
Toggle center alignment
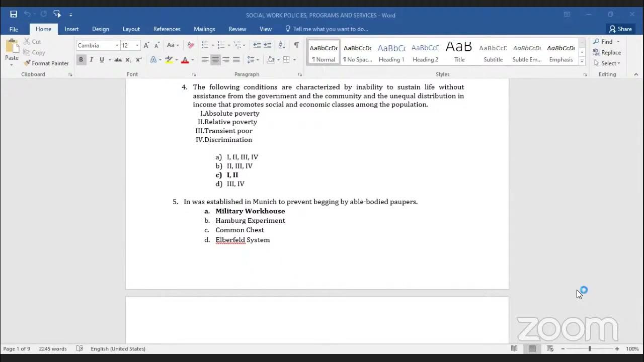pos(215,60)
